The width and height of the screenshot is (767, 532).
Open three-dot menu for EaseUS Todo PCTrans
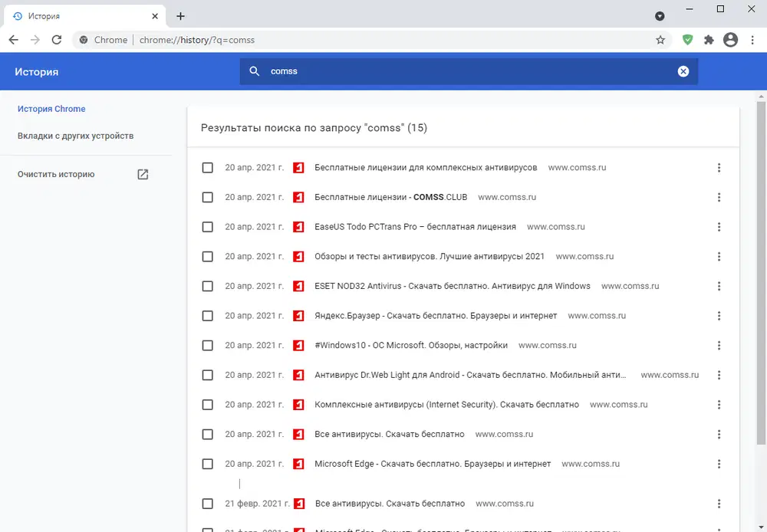[719, 227]
